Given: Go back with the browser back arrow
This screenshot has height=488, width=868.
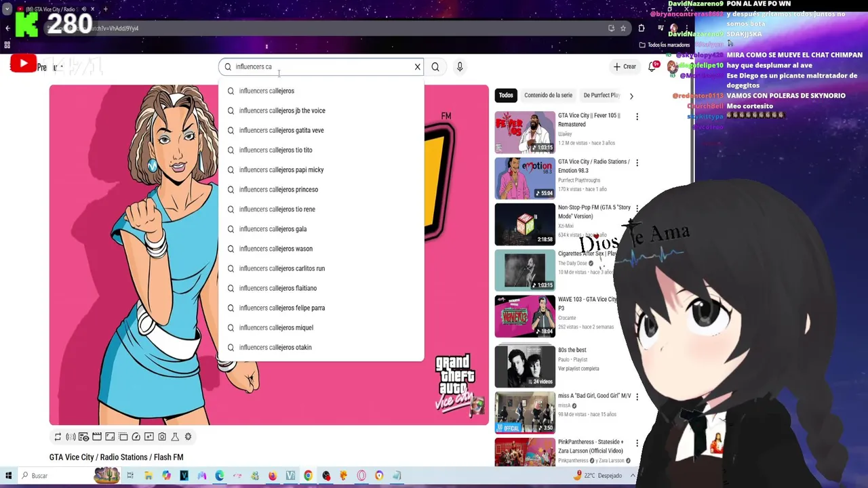Looking at the screenshot, I should pyautogui.click(x=7, y=28).
